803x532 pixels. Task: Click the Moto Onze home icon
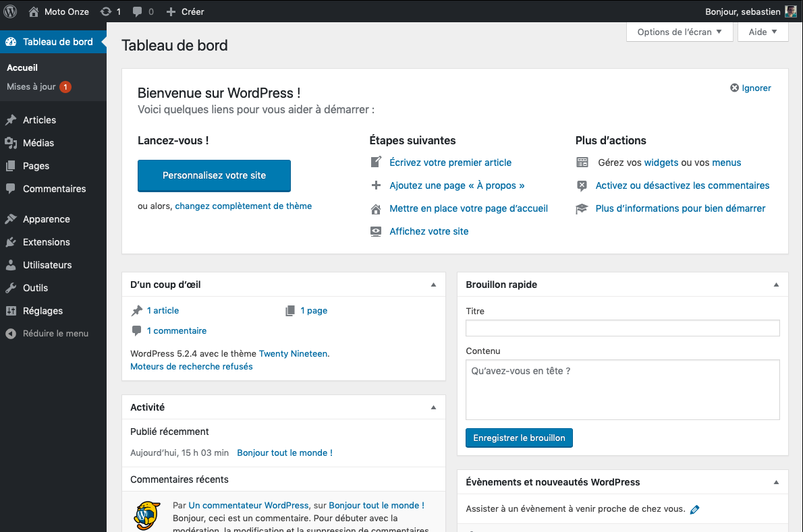coord(34,11)
